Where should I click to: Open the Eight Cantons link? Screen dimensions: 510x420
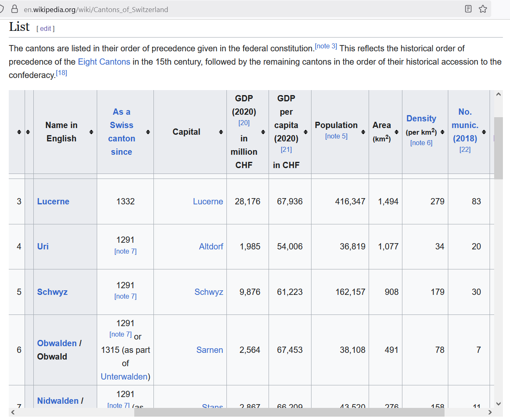[x=104, y=62]
